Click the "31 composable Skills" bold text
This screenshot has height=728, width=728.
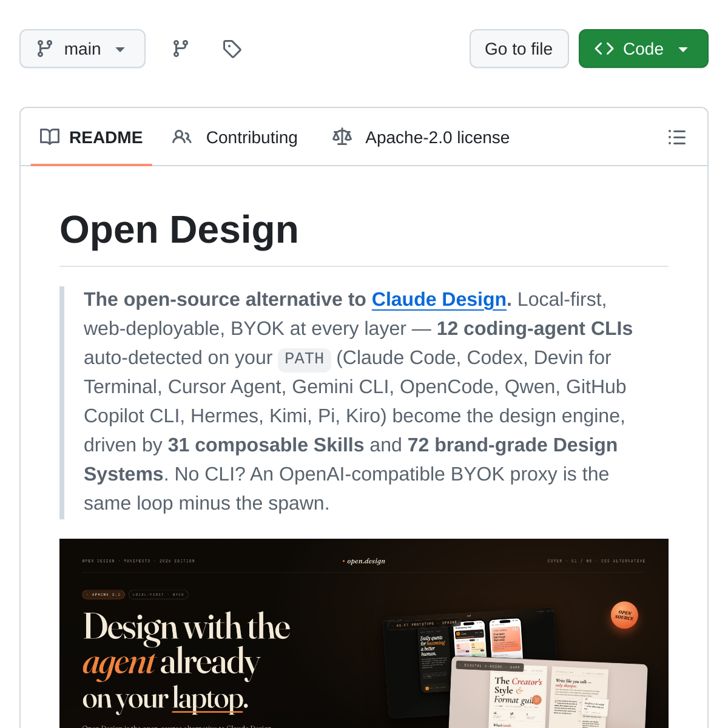pos(266,445)
